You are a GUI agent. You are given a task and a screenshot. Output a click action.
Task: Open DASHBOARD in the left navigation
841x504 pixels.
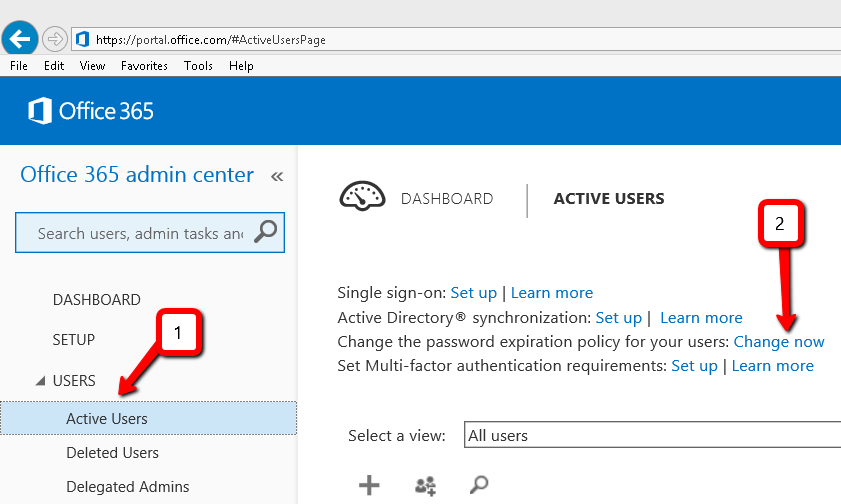[x=97, y=299]
